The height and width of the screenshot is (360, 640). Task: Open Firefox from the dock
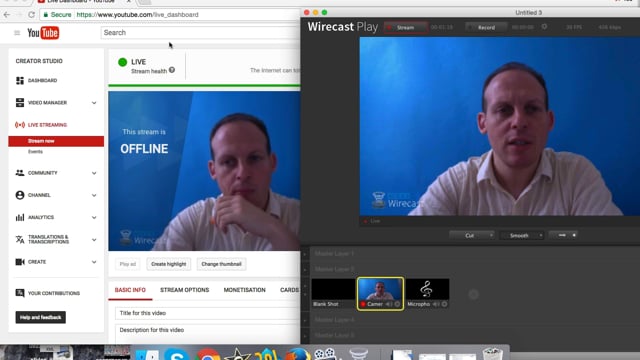click(x=298, y=354)
